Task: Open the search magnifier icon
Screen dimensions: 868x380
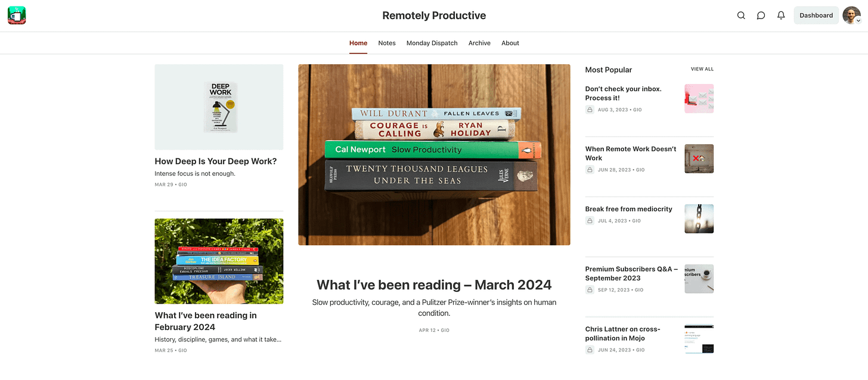Action: 741,15
